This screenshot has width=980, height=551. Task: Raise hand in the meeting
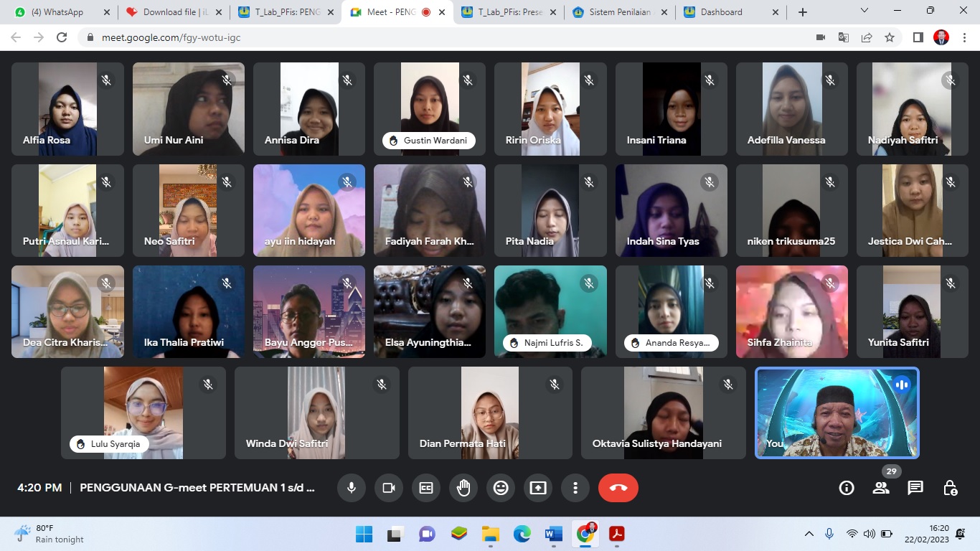[x=463, y=488]
